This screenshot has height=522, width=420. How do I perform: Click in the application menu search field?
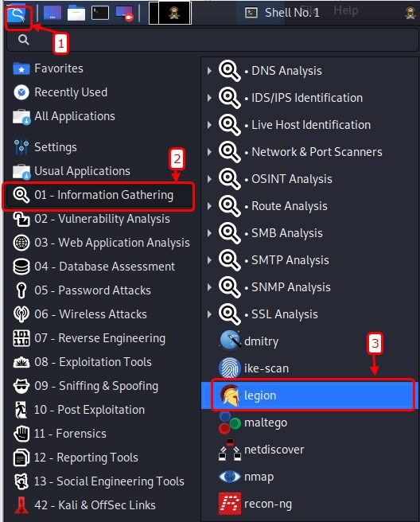pos(213,40)
